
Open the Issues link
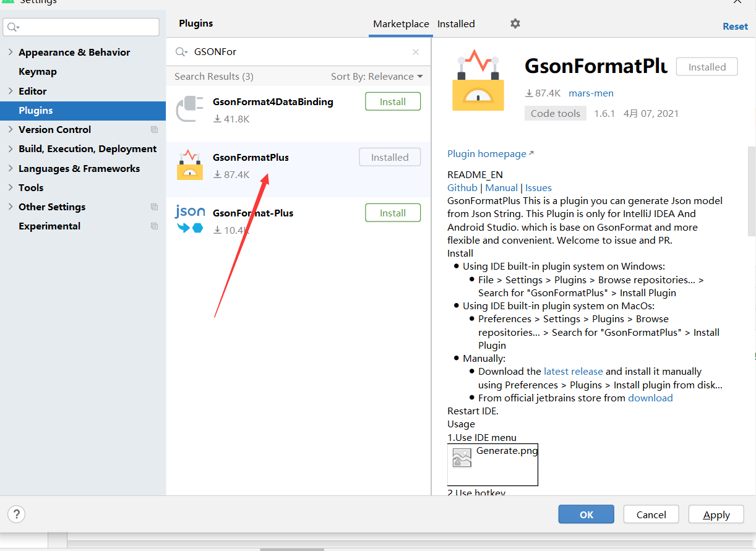pyautogui.click(x=538, y=188)
